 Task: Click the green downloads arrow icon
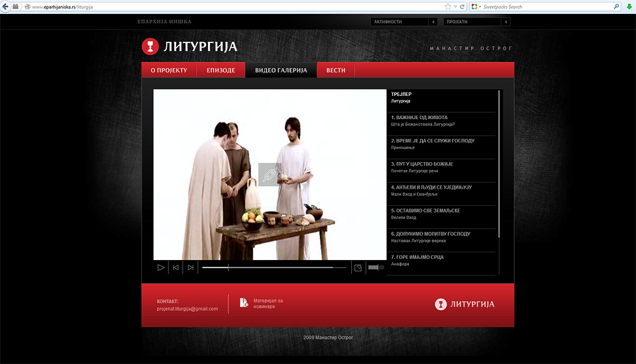(628, 7)
